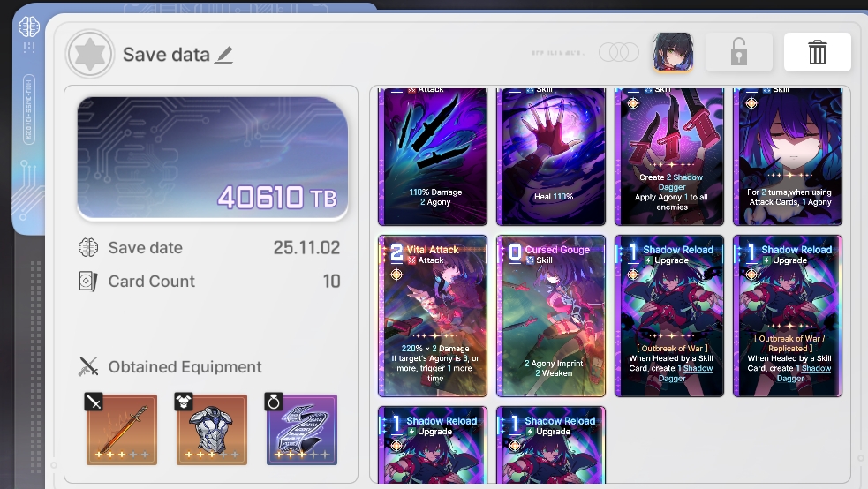Click the star emblem badge next to Save data
This screenshot has width=868, height=489.
90,54
